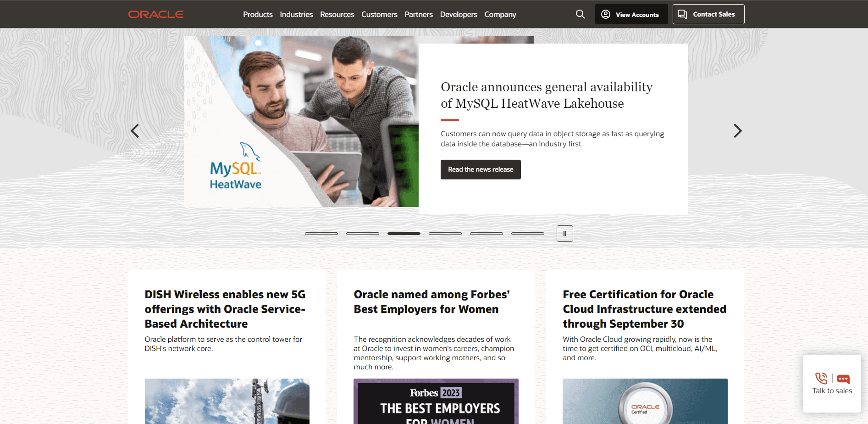Click the MySQL HeatWave banner image
The image size is (868, 424).
(301, 122)
